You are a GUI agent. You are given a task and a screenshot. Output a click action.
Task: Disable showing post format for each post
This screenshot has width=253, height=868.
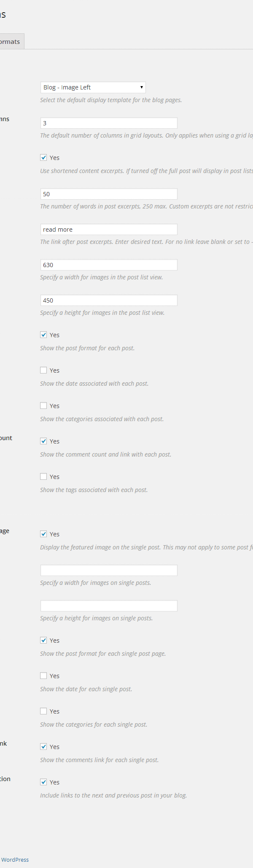[43, 335]
